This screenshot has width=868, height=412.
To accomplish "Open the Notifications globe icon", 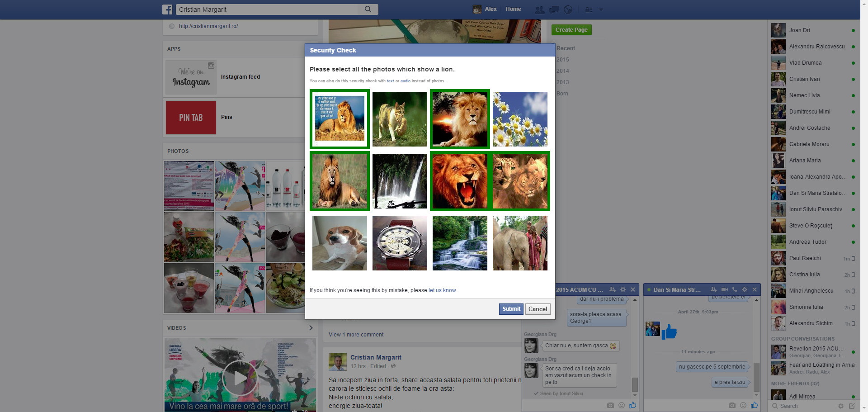I will pos(568,9).
